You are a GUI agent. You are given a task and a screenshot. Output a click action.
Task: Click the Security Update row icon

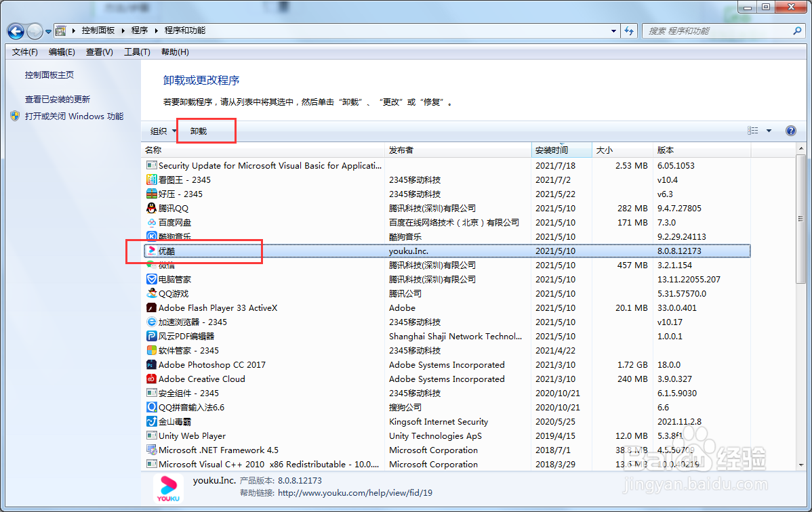tap(151, 166)
